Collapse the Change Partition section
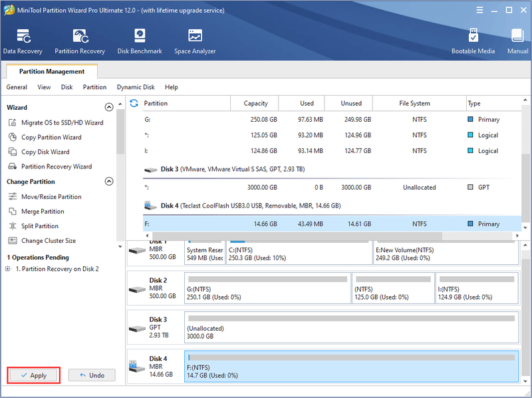532x398 pixels. [x=109, y=181]
